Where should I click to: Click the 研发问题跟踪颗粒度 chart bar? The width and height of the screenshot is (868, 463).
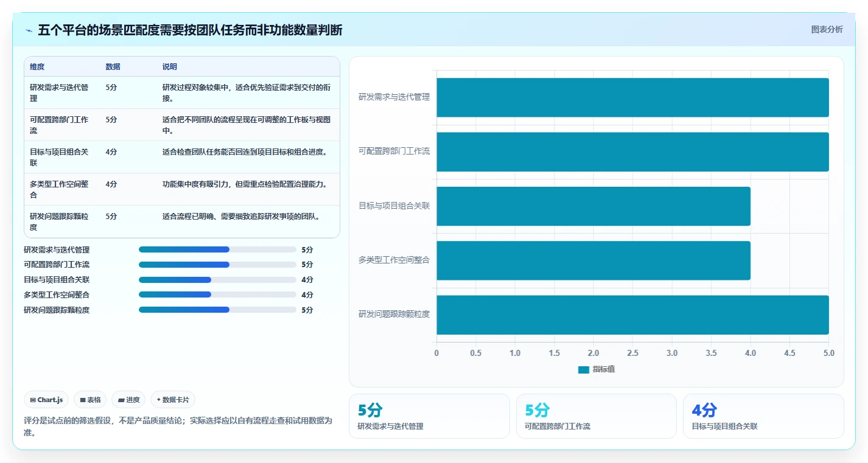632,315
